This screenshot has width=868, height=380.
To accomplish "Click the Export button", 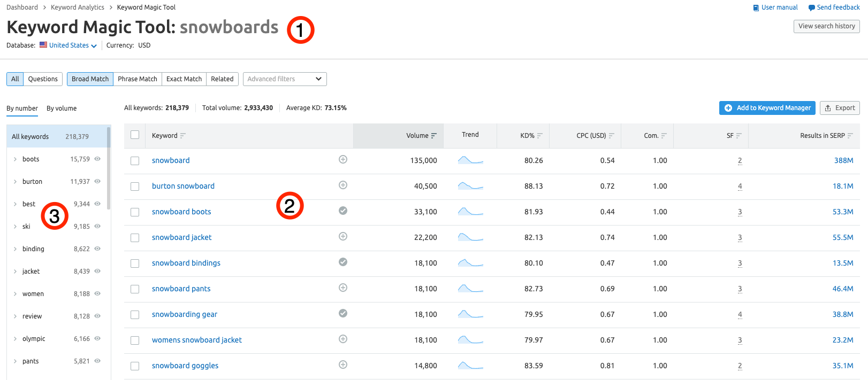I will 840,108.
